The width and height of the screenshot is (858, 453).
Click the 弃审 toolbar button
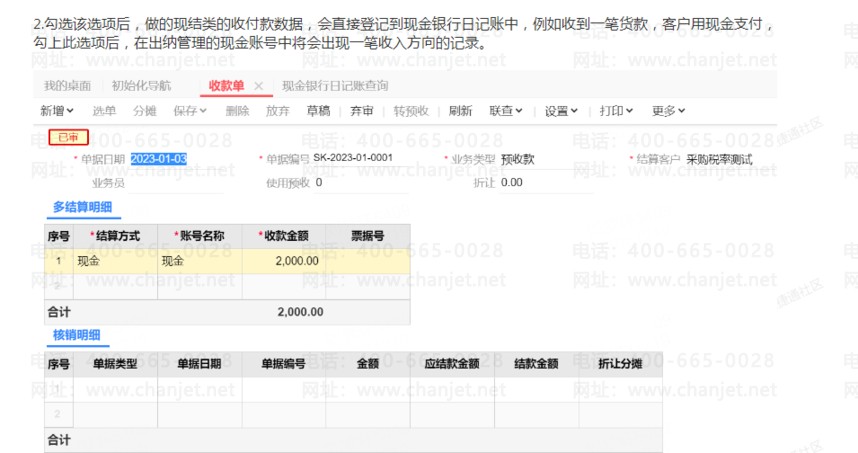[x=361, y=111]
